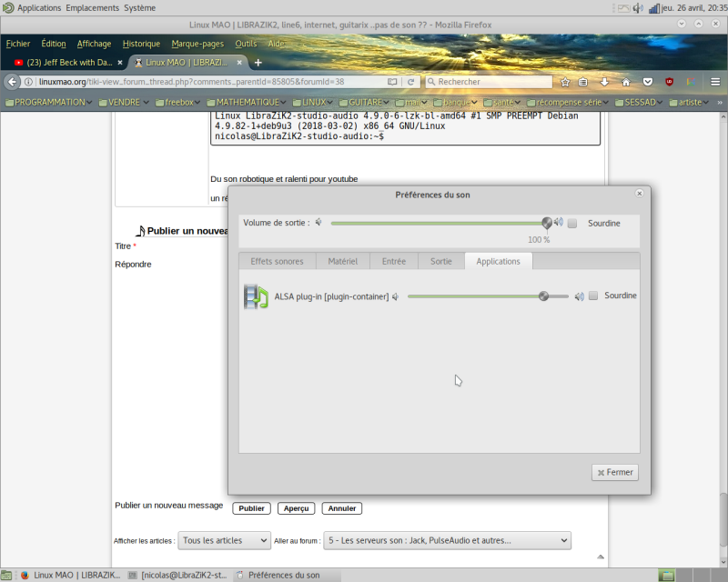Click the Fermer button
728x582 pixels.
point(615,473)
